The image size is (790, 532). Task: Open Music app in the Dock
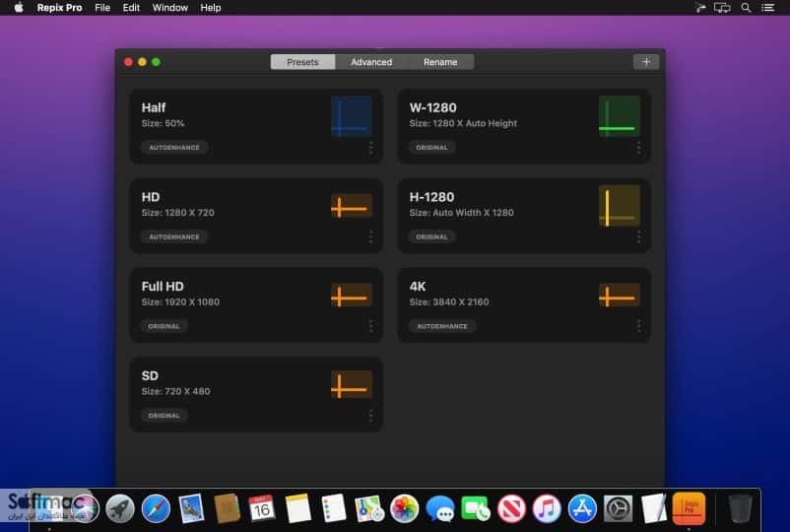click(x=547, y=508)
